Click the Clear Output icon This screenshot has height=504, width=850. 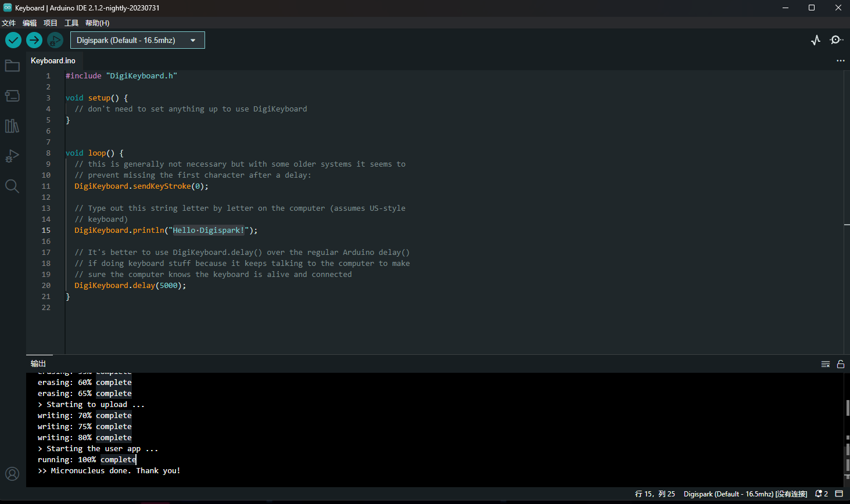click(825, 363)
